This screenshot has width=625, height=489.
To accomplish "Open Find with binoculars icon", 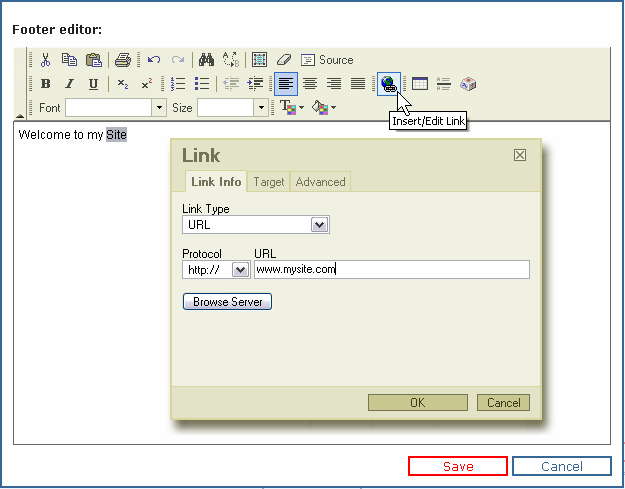I will (206, 60).
